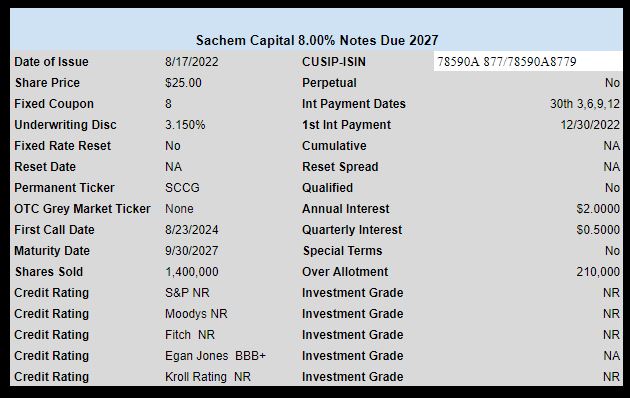Click the Sachem Capital 8.00% Notes title
This screenshot has width=630, height=398.
coord(317,41)
